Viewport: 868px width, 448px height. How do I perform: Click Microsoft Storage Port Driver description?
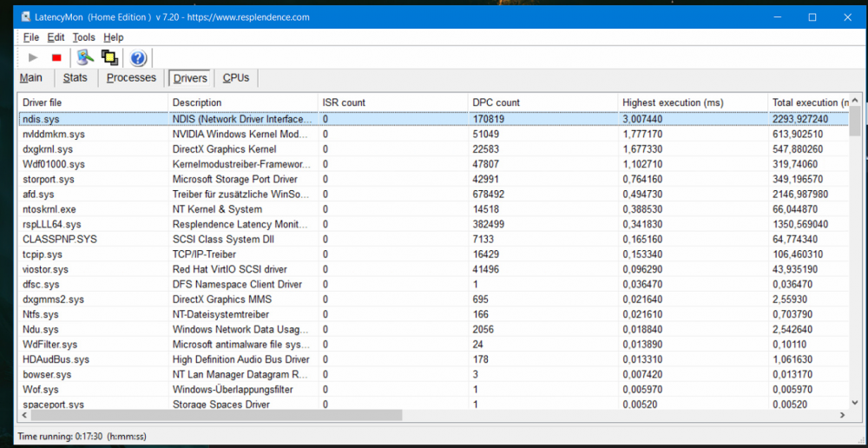click(235, 180)
